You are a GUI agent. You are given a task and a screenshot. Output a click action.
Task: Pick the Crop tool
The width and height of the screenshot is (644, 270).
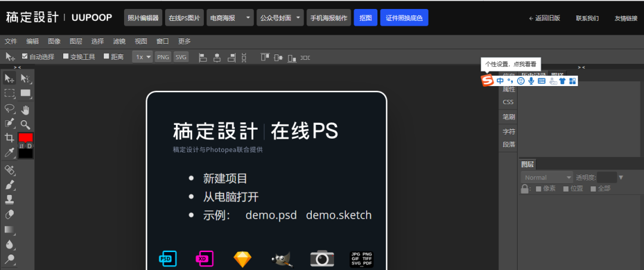click(10, 138)
